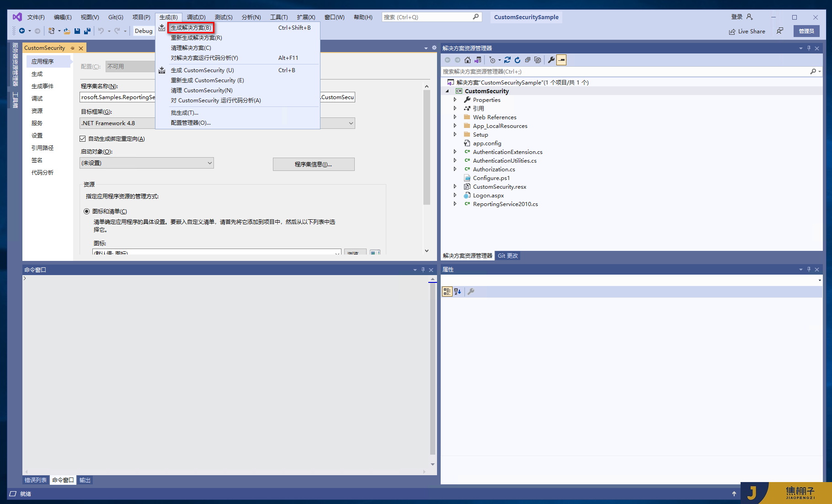This screenshot has width=832, height=504.
Task: Save the current file with the floppy icon
Action: 77,31
